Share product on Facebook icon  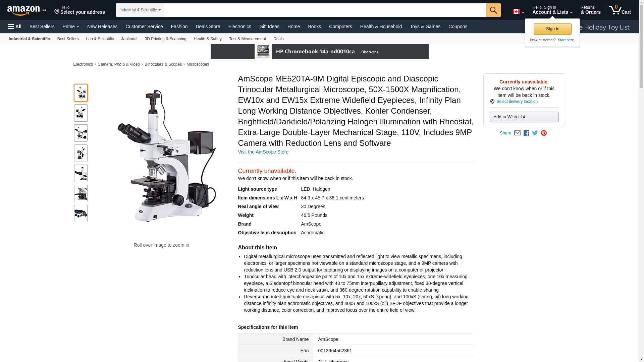526,133
